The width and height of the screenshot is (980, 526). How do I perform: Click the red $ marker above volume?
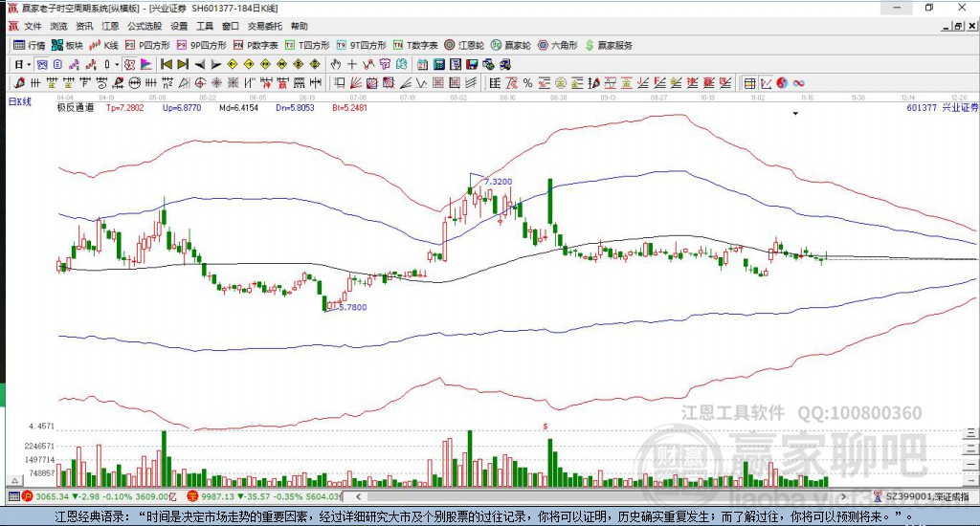[x=546, y=426]
